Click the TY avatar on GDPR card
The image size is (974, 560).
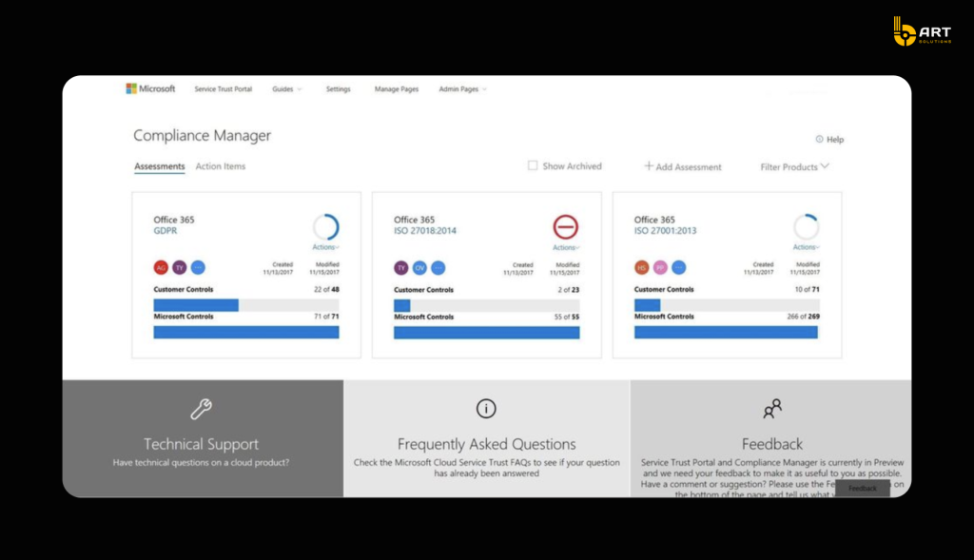coord(180,267)
